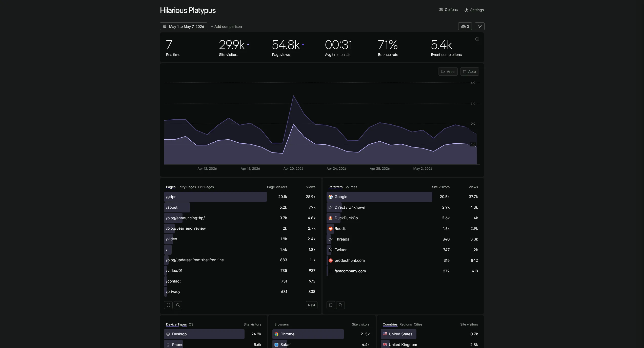Switch to the OS tab
Viewport: 644px width, 348px height.
tap(191, 324)
